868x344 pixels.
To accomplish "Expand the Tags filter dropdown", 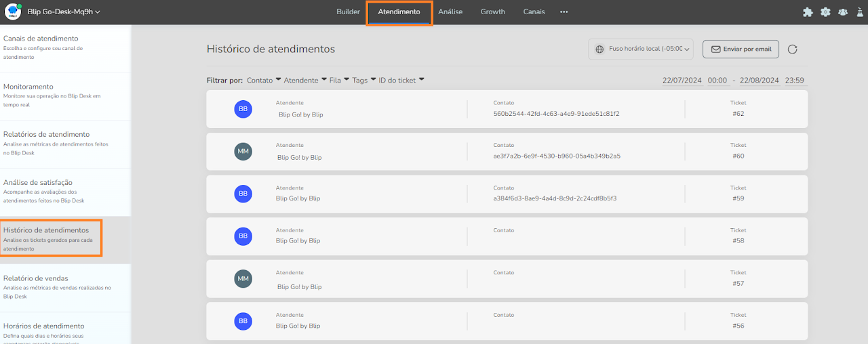I will (363, 80).
